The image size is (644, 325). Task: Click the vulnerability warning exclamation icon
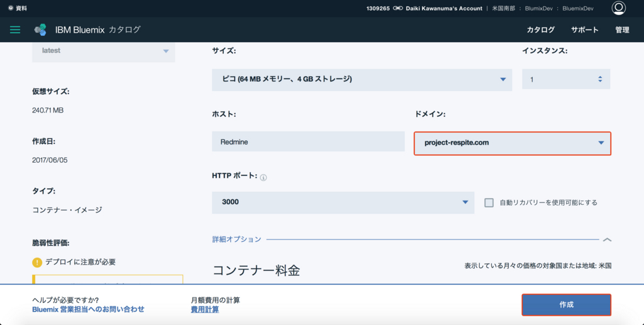[x=37, y=262]
